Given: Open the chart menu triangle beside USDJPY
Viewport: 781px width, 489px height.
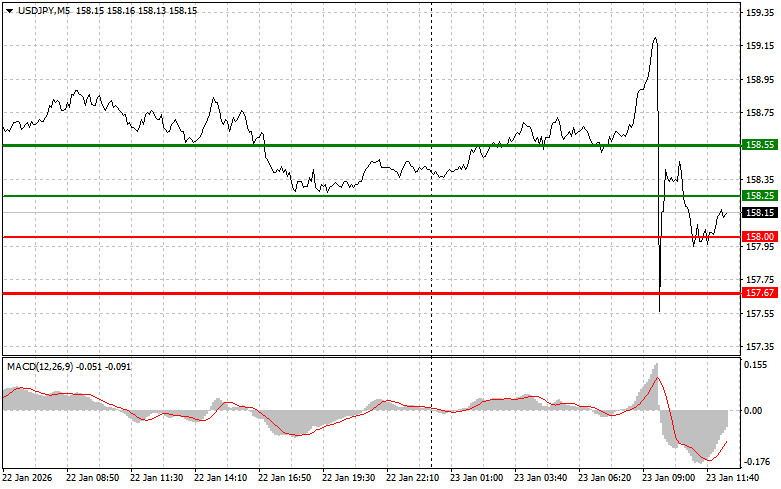Looking at the screenshot, I should [x=9, y=11].
